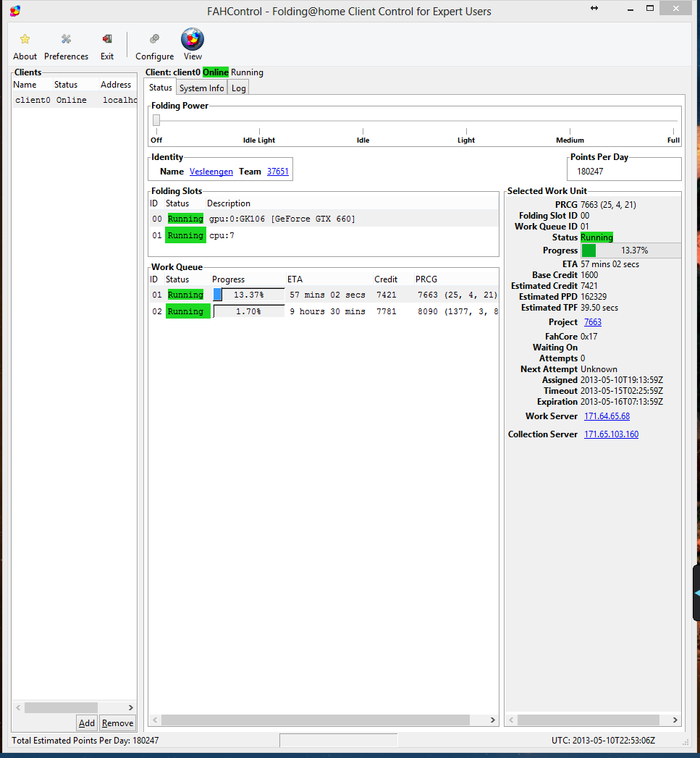
Task: Open the Configure tool
Action: point(155,47)
